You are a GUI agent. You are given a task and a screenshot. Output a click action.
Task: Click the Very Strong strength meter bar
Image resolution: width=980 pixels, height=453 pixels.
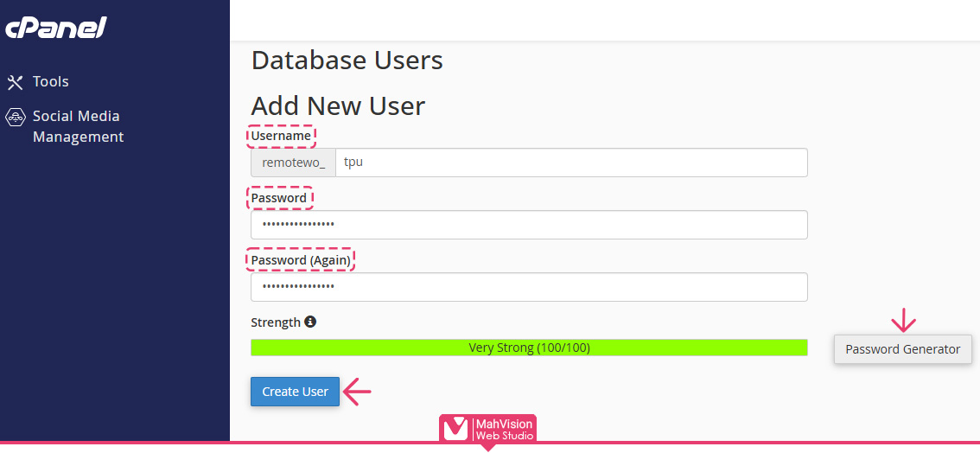pyautogui.click(x=529, y=348)
